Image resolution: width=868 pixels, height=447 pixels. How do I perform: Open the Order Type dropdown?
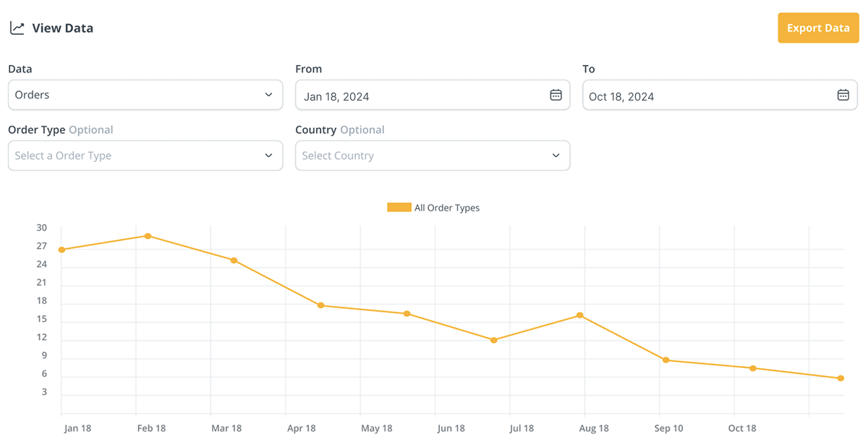(145, 156)
